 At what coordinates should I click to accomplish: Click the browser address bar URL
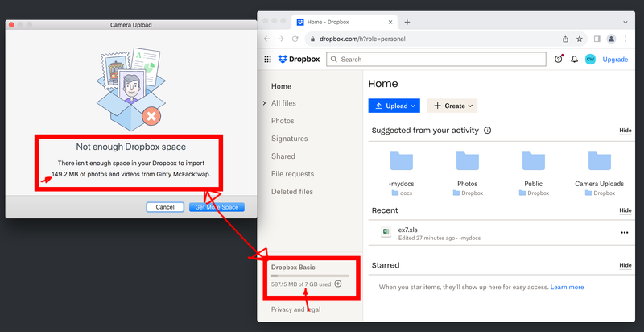[x=363, y=39]
